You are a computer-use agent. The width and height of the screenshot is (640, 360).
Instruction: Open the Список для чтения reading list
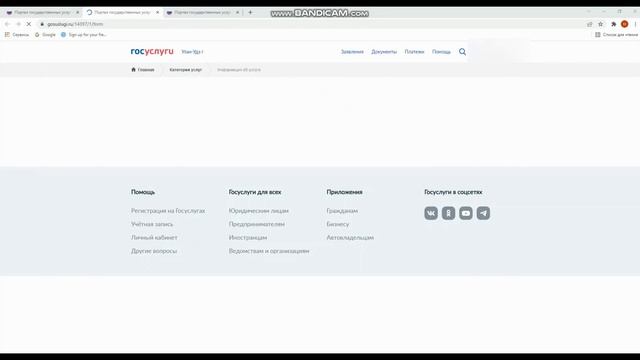616,35
